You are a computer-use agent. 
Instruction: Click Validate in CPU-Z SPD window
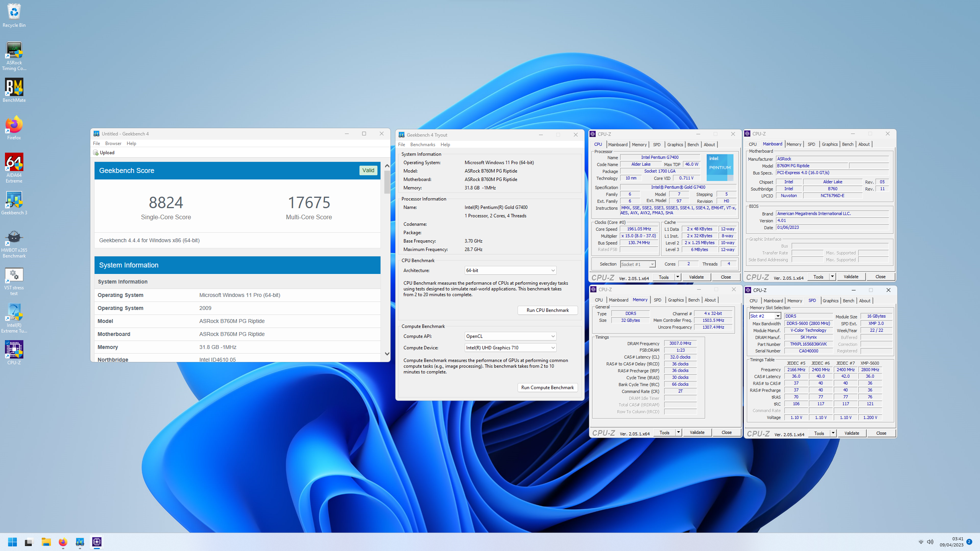tap(852, 433)
